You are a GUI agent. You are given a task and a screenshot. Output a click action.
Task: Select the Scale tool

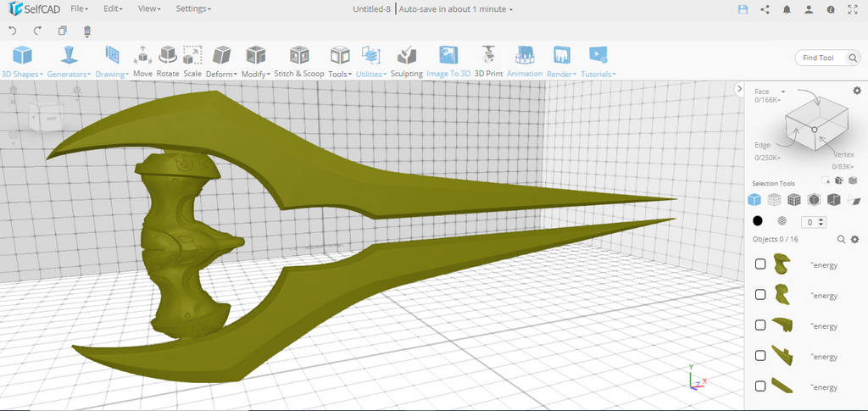[x=192, y=61]
